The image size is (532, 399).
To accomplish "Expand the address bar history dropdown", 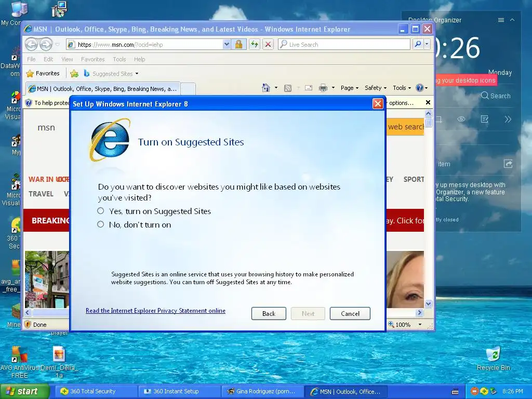I will [x=227, y=45].
